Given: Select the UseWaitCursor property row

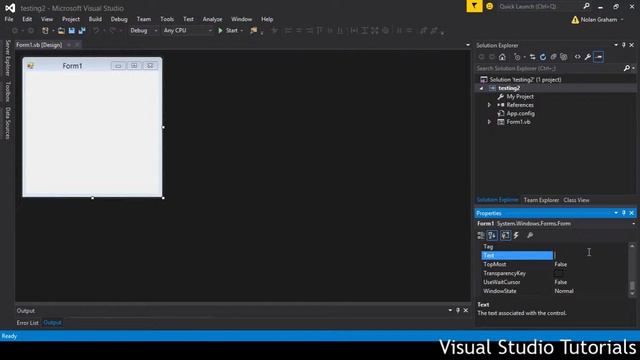Looking at the screenshot, I should click(554, 282).
